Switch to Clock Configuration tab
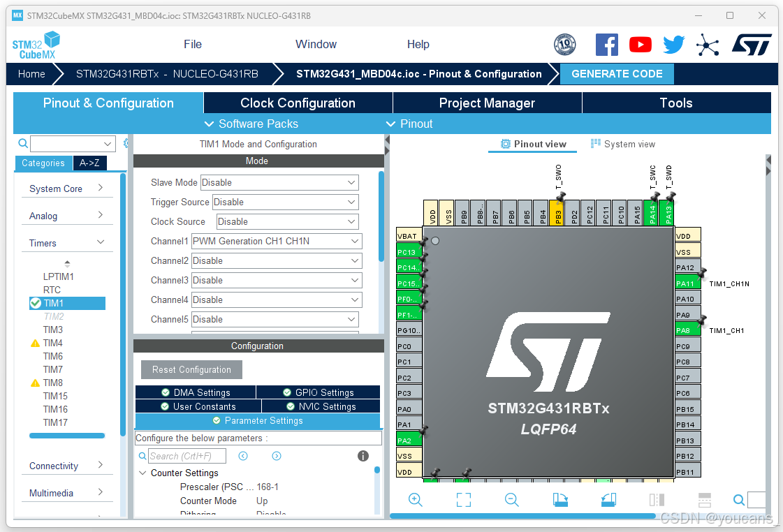The image size is (783, 532). click(x=298, y=103)
